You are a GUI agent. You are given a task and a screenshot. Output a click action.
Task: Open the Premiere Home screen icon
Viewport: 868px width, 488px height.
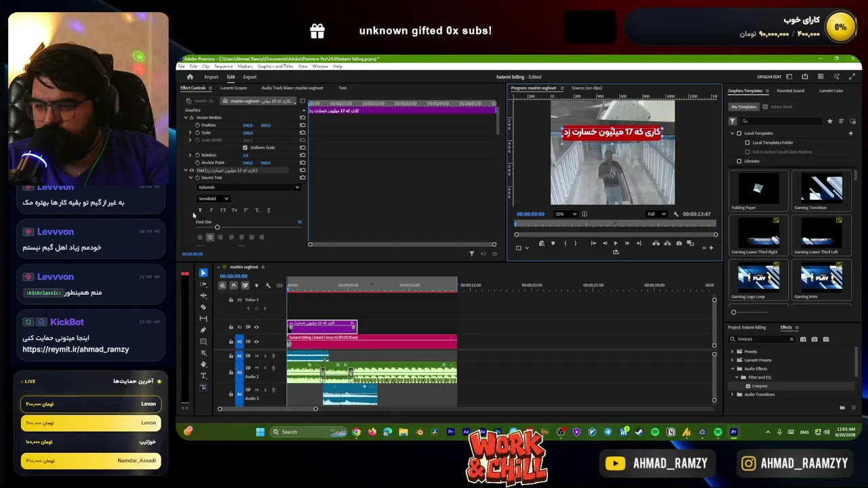click(190, 77)
